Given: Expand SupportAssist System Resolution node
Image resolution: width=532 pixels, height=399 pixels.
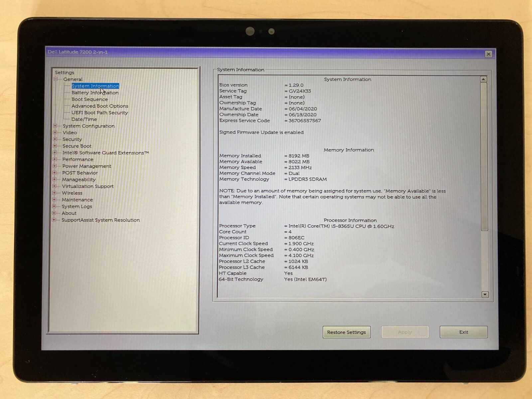Looking at the screenshot, I should [x=54, y=220].
